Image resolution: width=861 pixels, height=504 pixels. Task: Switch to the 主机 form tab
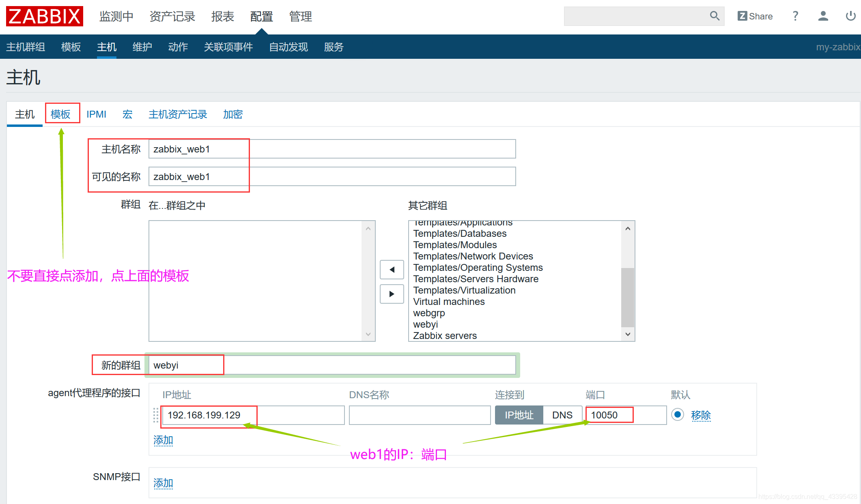point(25,114)
